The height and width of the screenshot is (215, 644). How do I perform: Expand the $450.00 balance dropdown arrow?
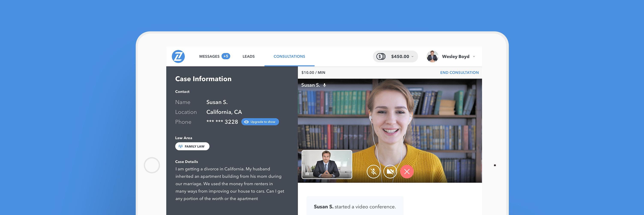pyautogui.click(x=412, y=57)
